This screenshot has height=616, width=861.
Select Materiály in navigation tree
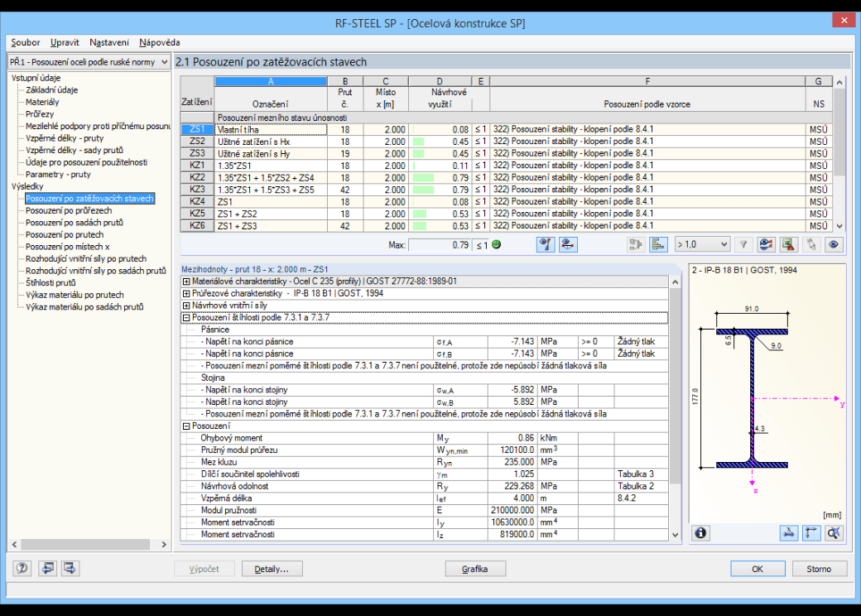pyautogui.click(x=42, y=102)
